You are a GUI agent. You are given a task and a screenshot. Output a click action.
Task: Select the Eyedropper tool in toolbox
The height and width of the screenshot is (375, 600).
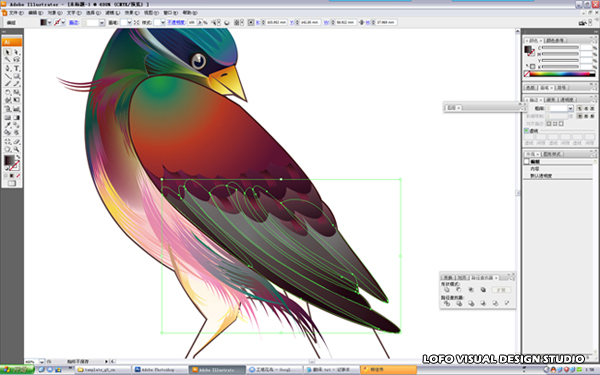click(x=8, y=125)
